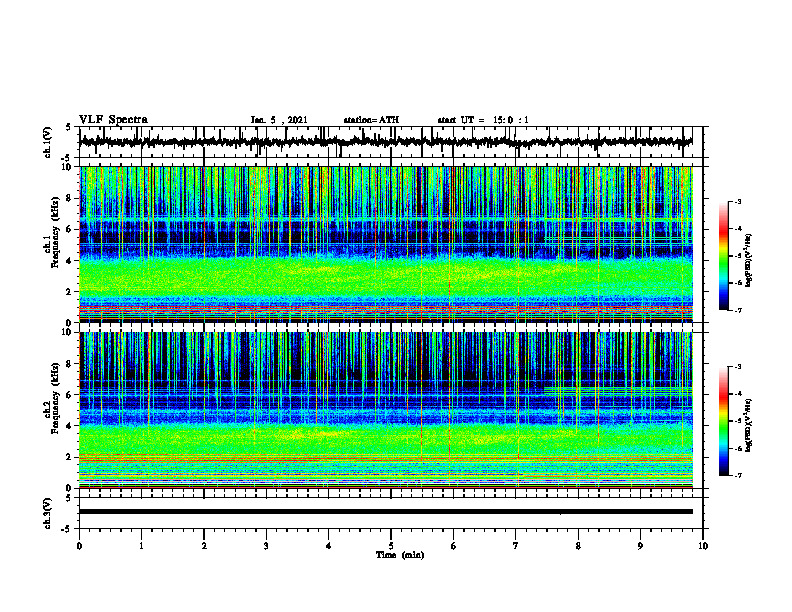
Task: Click the "-7" label on ch.2 color bar
Action: [x=738, y=476]
